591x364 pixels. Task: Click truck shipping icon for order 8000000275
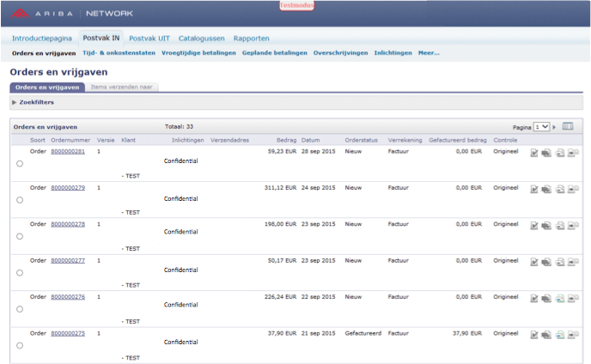[546, 335]
